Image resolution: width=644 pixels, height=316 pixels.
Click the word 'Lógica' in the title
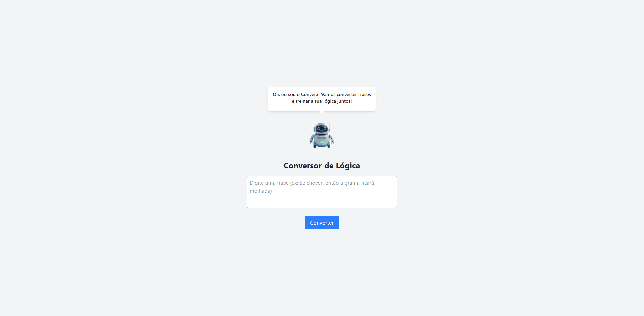point(348,166)
